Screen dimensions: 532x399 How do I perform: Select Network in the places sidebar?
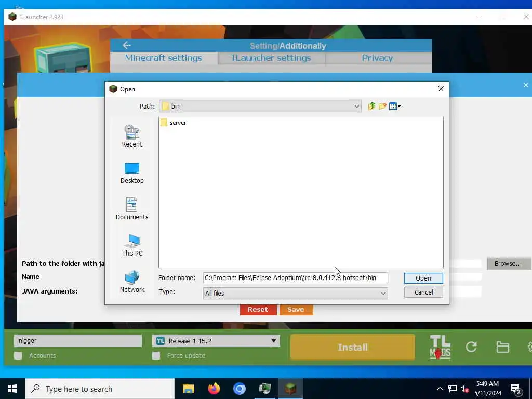click(x=132, y=282)
